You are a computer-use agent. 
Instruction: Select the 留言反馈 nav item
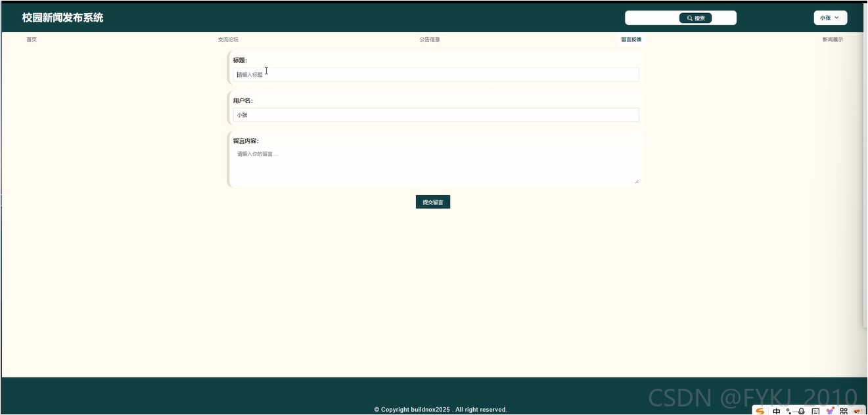[631, 39]
